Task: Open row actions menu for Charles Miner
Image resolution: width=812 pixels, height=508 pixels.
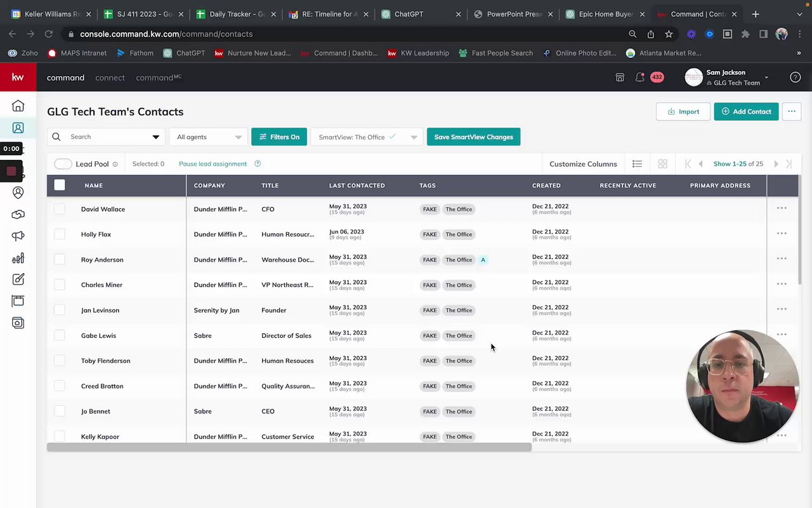Action: [x=782, y=284]
